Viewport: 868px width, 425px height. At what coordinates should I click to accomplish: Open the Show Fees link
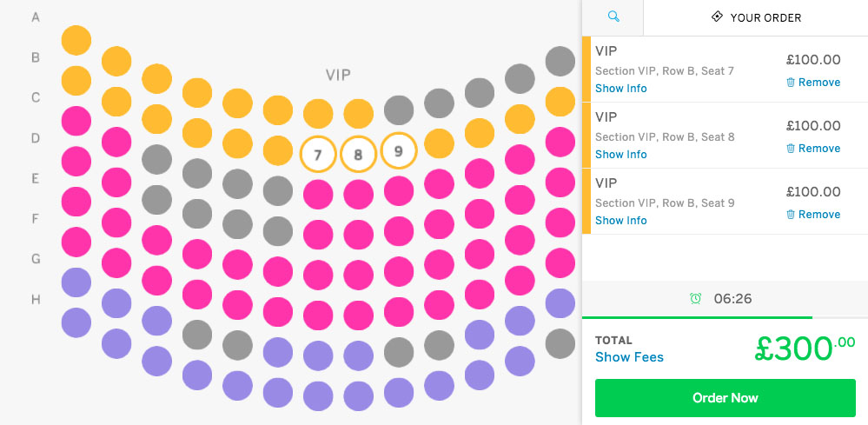629,357
